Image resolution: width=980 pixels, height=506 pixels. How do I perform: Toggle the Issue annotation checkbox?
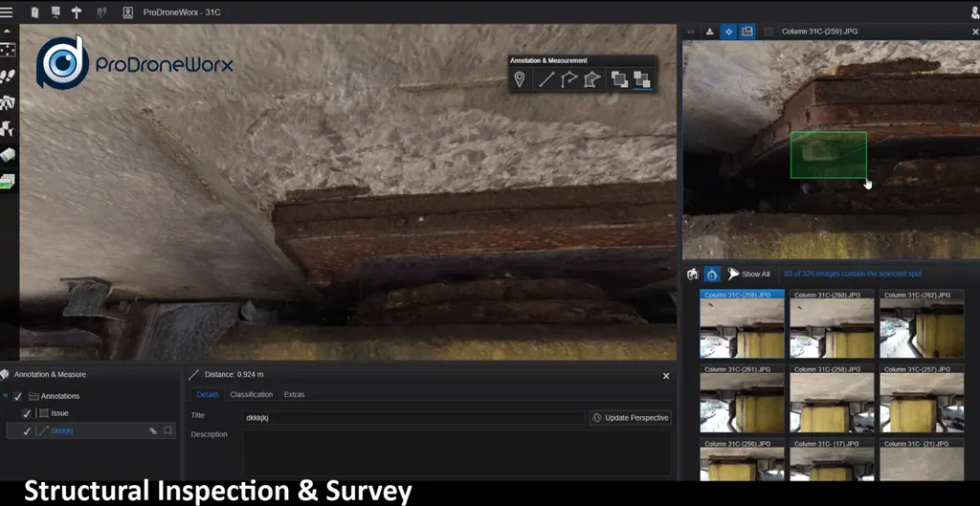27,413
